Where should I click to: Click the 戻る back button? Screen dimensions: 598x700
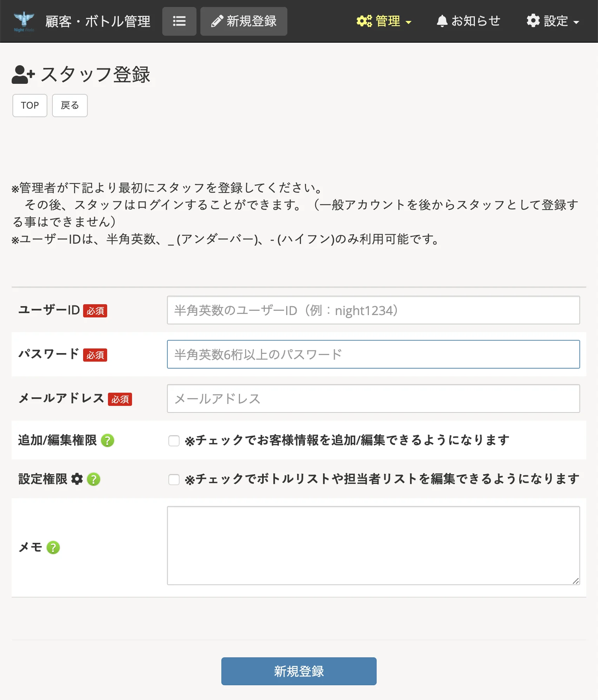[70, 106]
